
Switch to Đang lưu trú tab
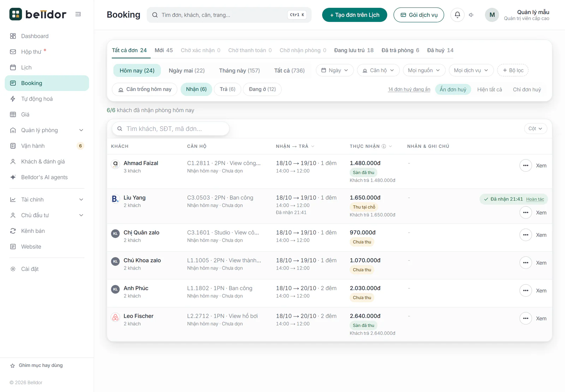point(354,50)
